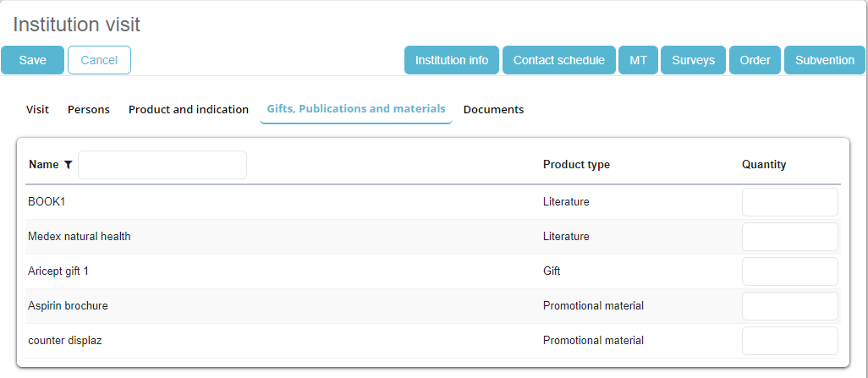Click quantity field for Medex natural health

click(x=789, y=237)
